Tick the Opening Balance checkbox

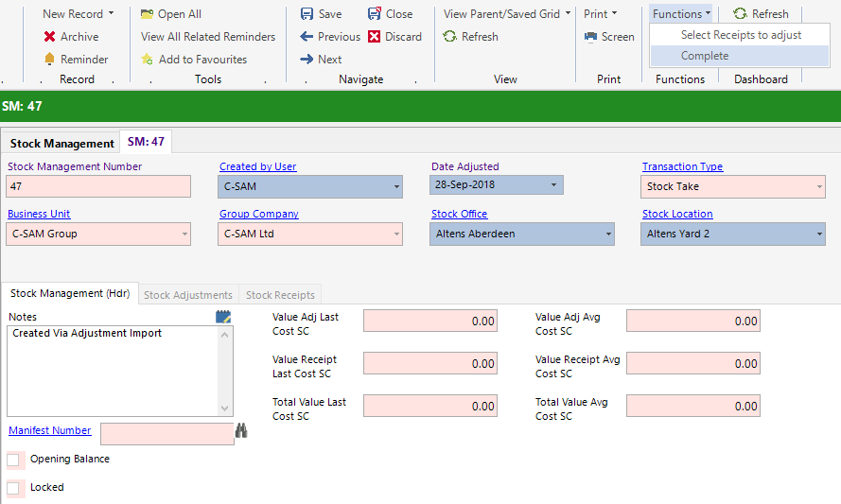14,460
